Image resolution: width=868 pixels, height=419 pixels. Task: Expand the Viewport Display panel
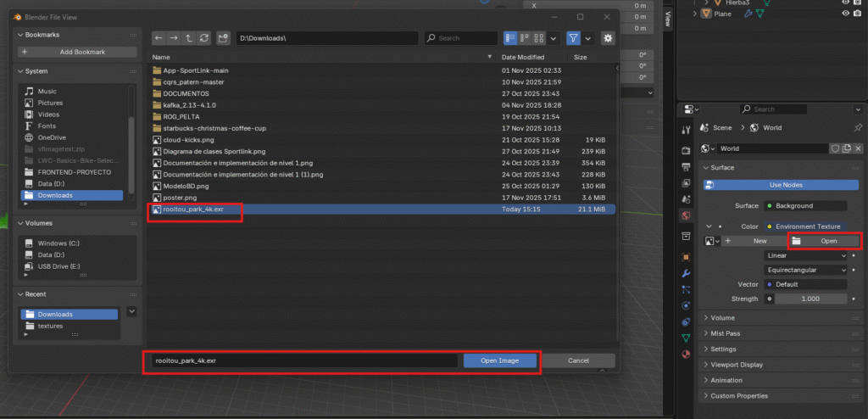point(706,365)
